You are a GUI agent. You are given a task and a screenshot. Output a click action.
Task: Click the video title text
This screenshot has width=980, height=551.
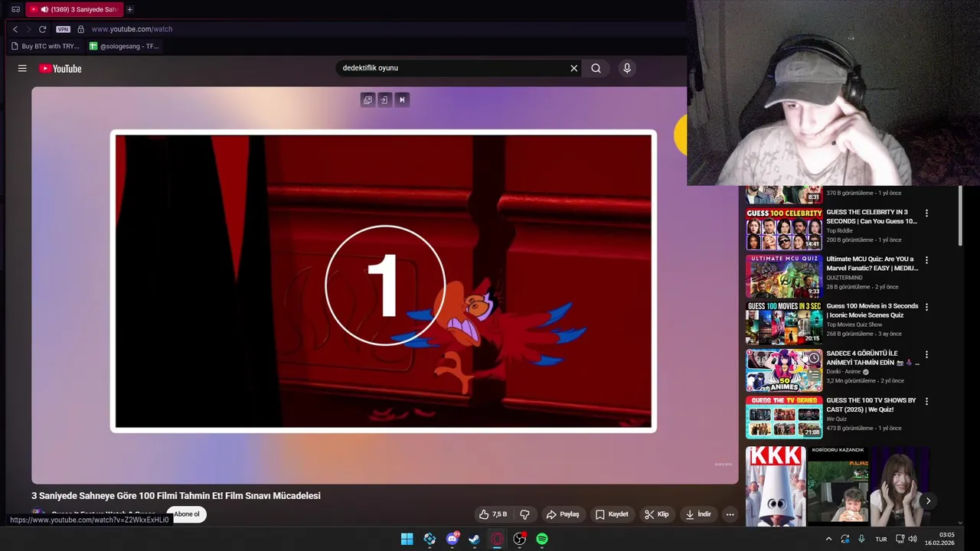(176, 496)
